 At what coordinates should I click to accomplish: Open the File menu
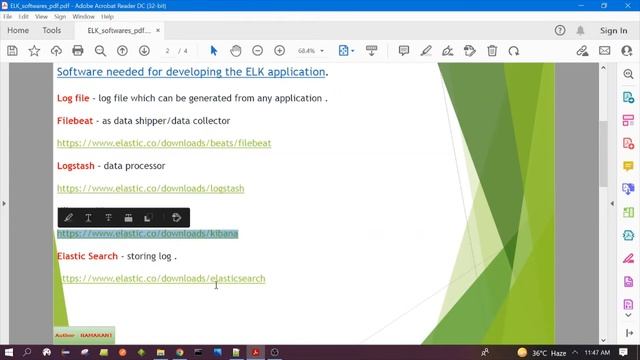[7, 17]
